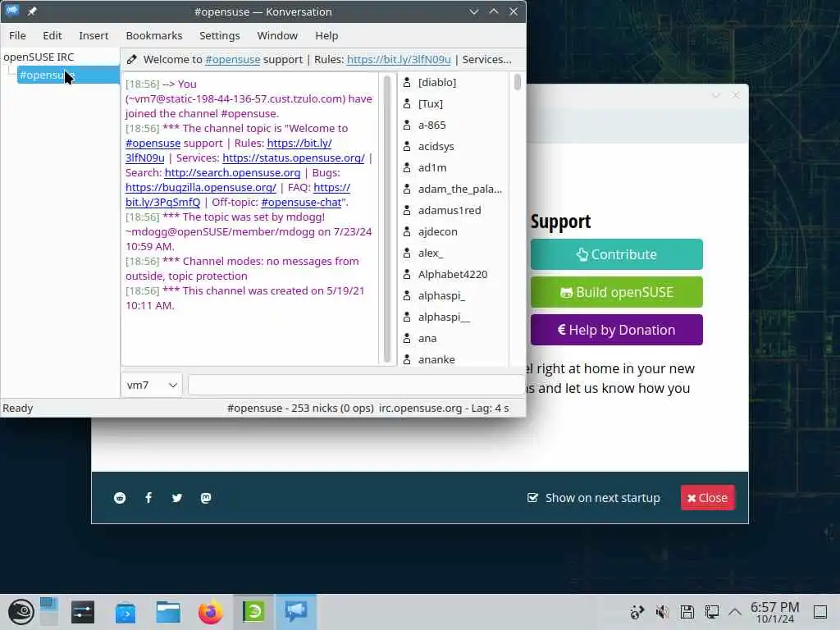Open Dolphin file manager from taskbar

(x=167, y=612)
